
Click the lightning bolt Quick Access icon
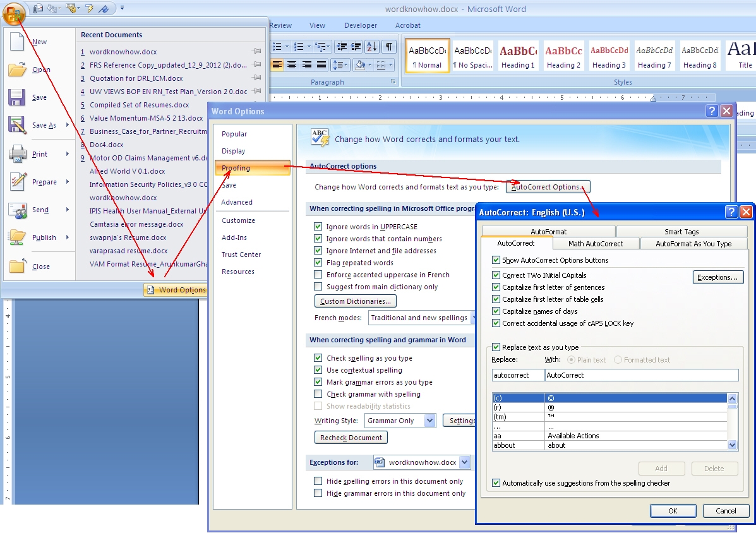[x=89, y=8]
